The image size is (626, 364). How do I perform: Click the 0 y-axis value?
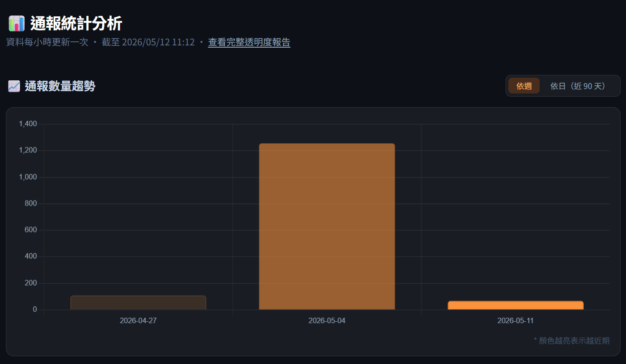(35, 310)
